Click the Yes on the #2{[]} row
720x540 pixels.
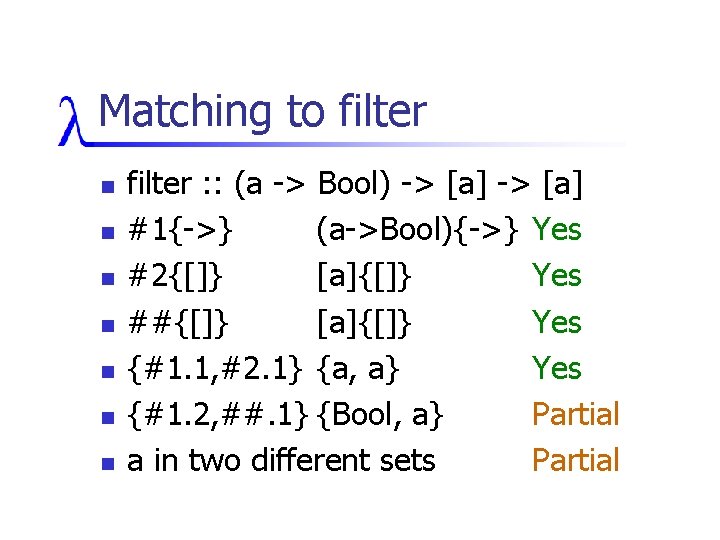pyautogui.click(x=557, y=274)
